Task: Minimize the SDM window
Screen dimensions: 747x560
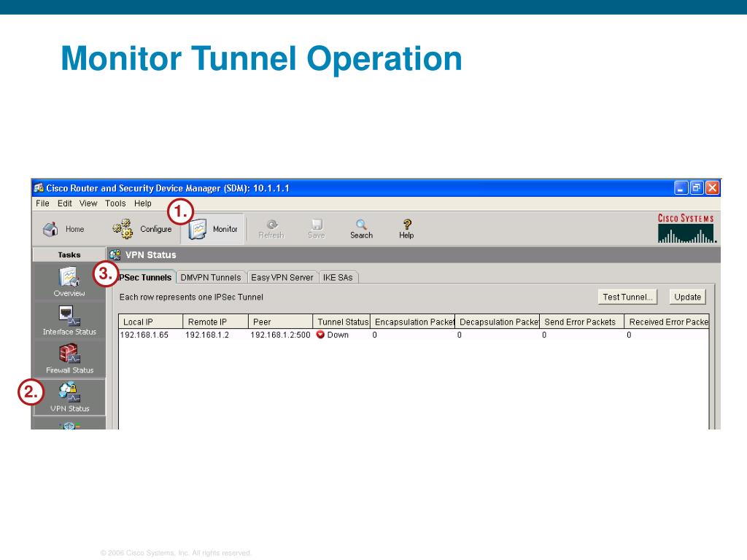Action: [681, 187]
